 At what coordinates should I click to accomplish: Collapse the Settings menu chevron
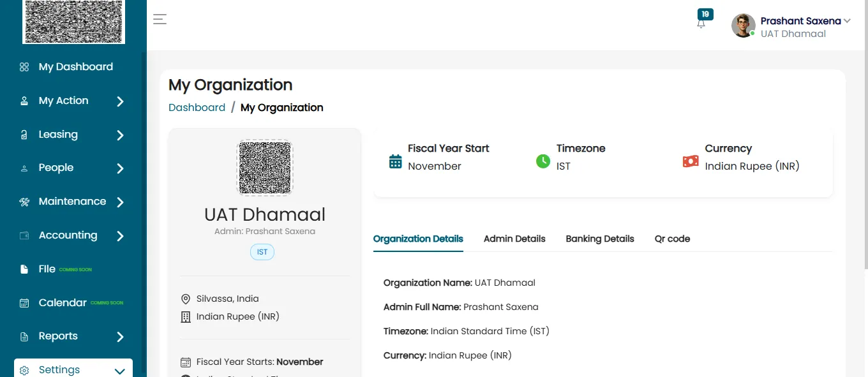click(x=119, y=371)
